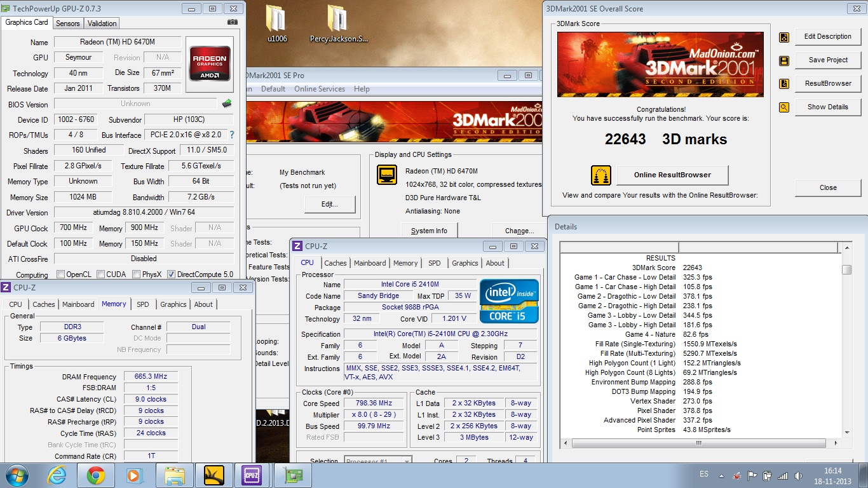Click the Intel Core i5 inside logo
Image resolution: width=868 pixels, height=488 pixels.
509,301
